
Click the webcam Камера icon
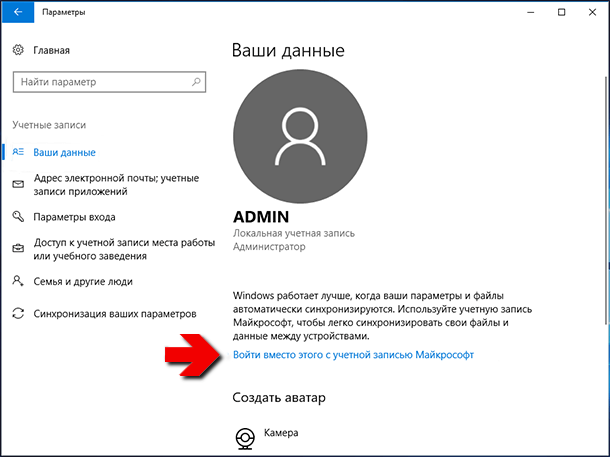coord(245,439)
